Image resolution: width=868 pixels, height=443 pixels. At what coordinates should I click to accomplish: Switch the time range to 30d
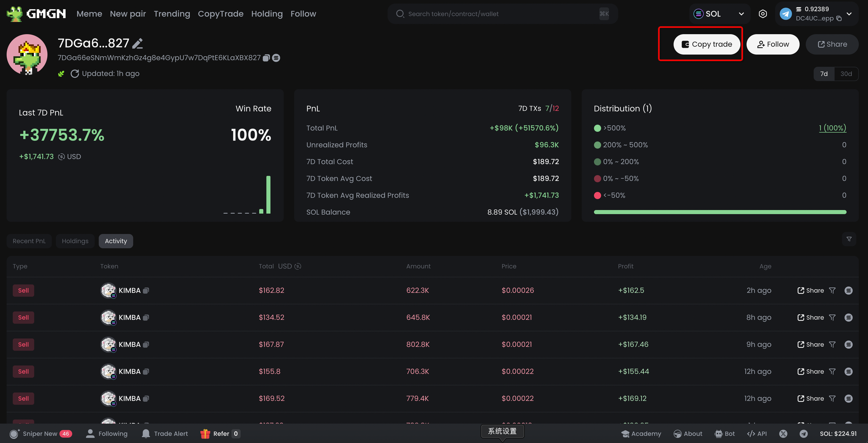846,74
